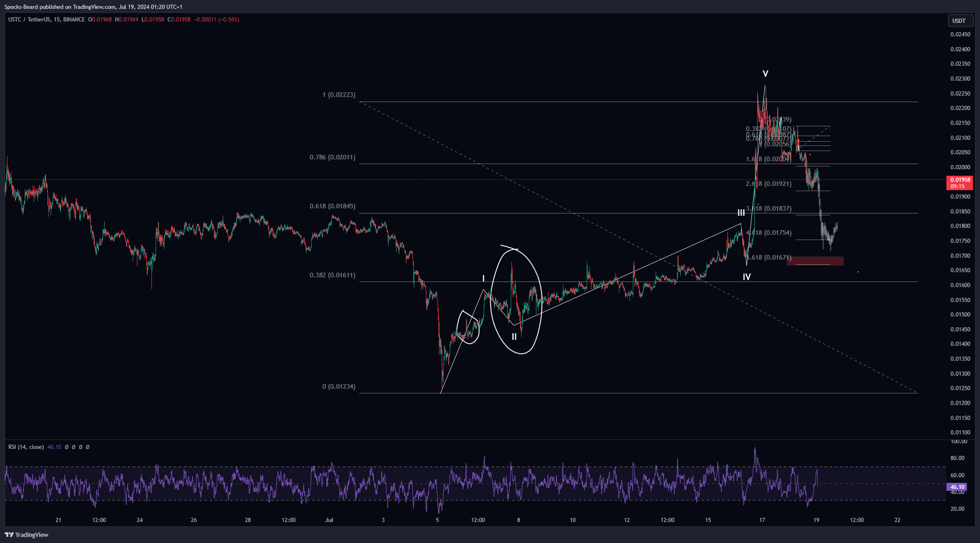The width and height of the screenshot is (980, 543).
Task: Click the 80.00 RSI axis label
Action: (957, 458)
